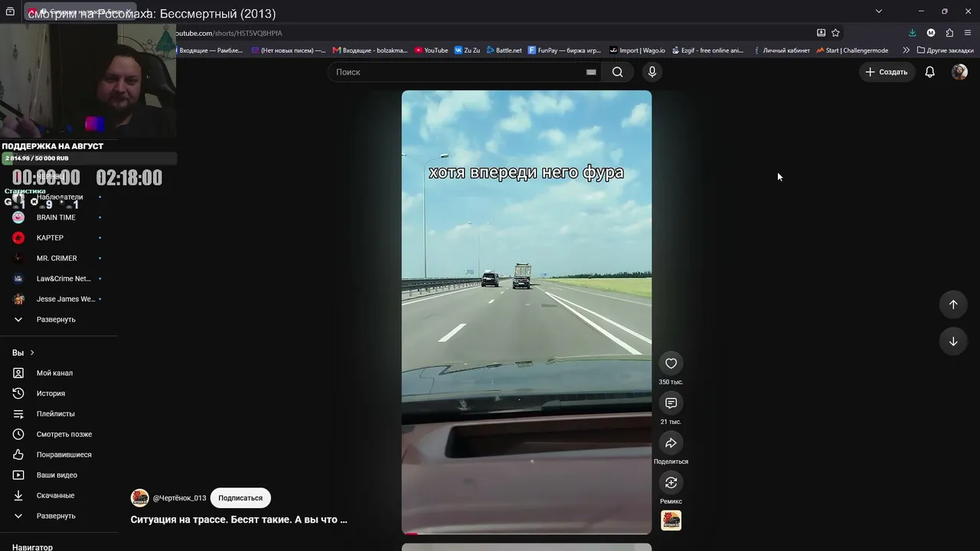This screenshot has width=980, height=551.
Task: Open FunPay bookmark
Action: pyautogui.click(x=564, y=51)
